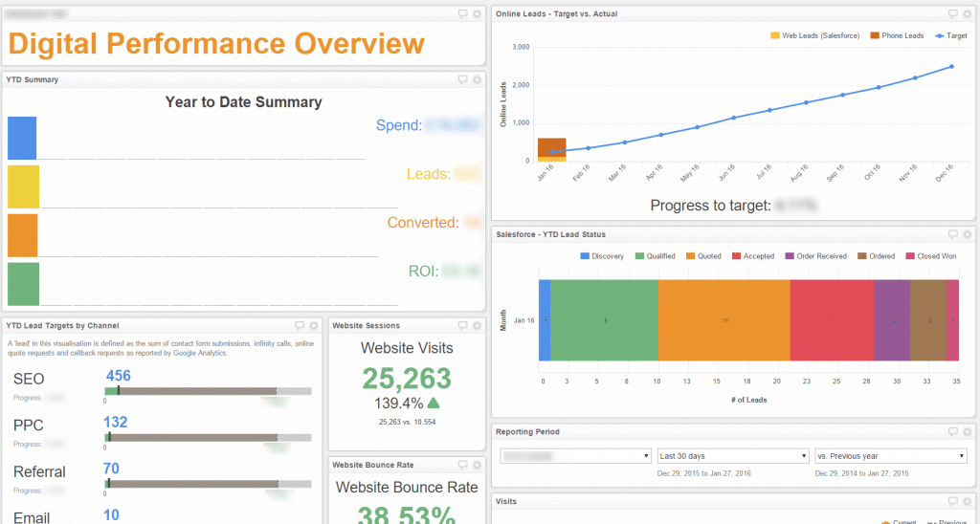Screen dimensions: 980x524
Task: Toggle the Closed Won legend entry
Action: pyautogui.click(x=931, y=256)
